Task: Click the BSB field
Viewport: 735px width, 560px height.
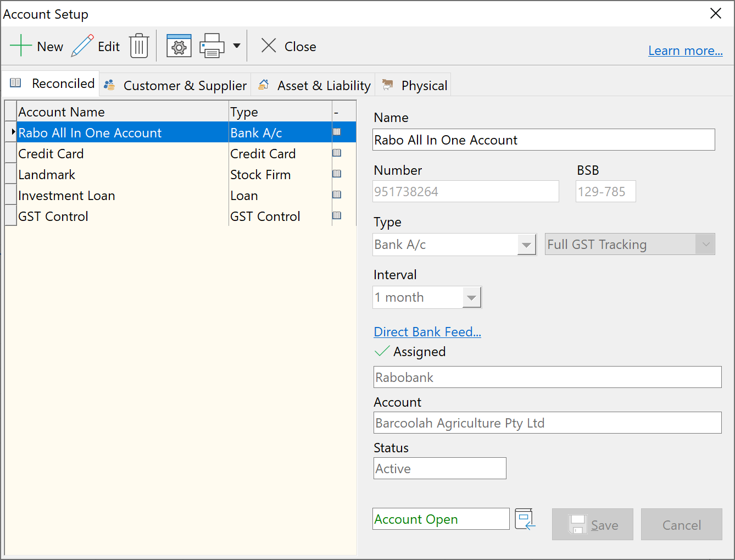Action: [x=605, y=191]
